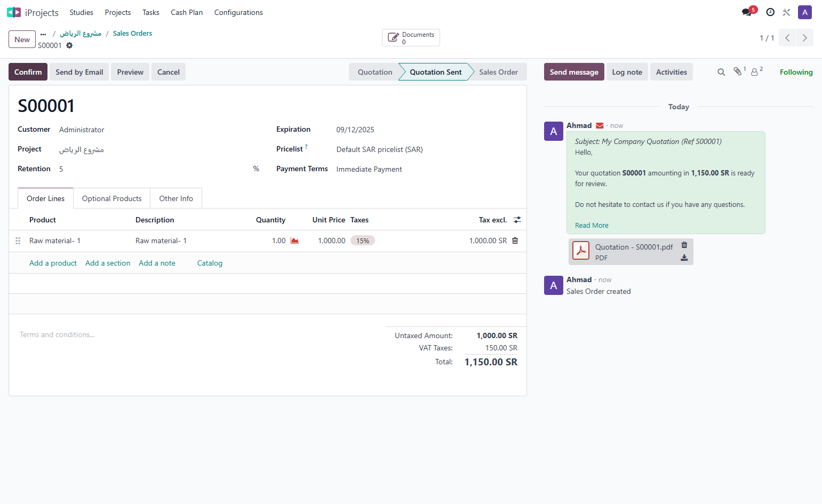Remove the 15% tax tag
This screenshot has width=822, height=504.
pos(363,241)
